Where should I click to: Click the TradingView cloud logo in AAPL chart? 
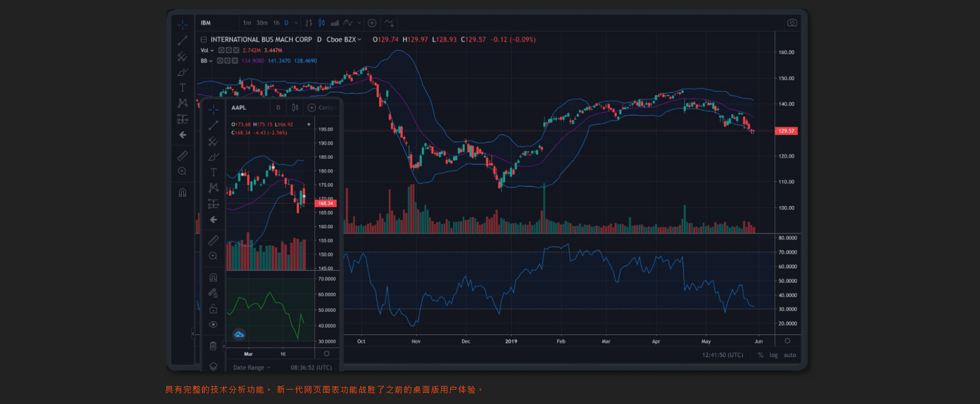239,334
